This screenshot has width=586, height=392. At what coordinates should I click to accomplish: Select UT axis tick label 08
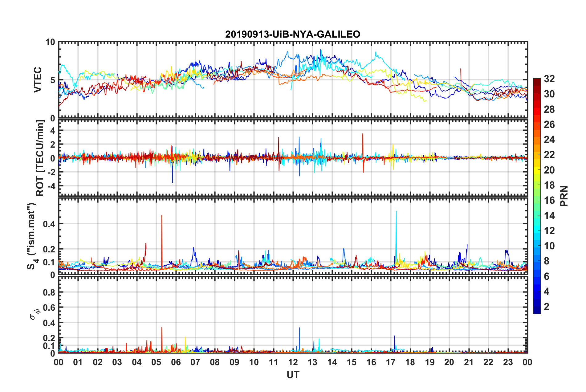click(215, 362)
